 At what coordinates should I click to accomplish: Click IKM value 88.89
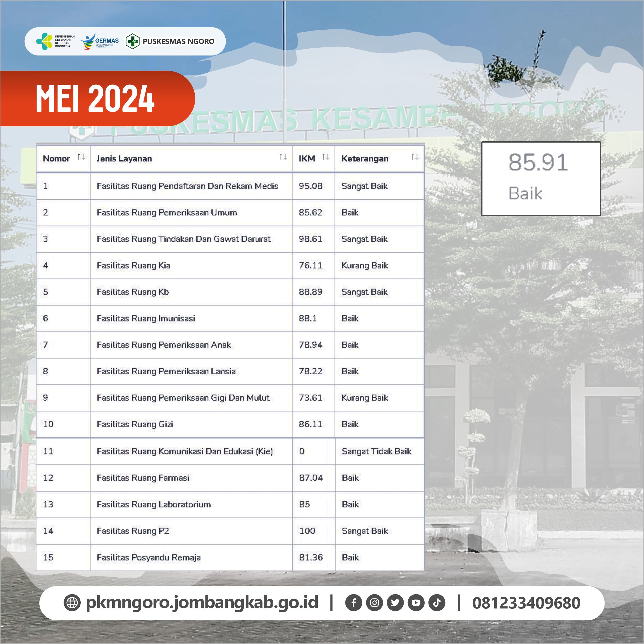point(310,292)
